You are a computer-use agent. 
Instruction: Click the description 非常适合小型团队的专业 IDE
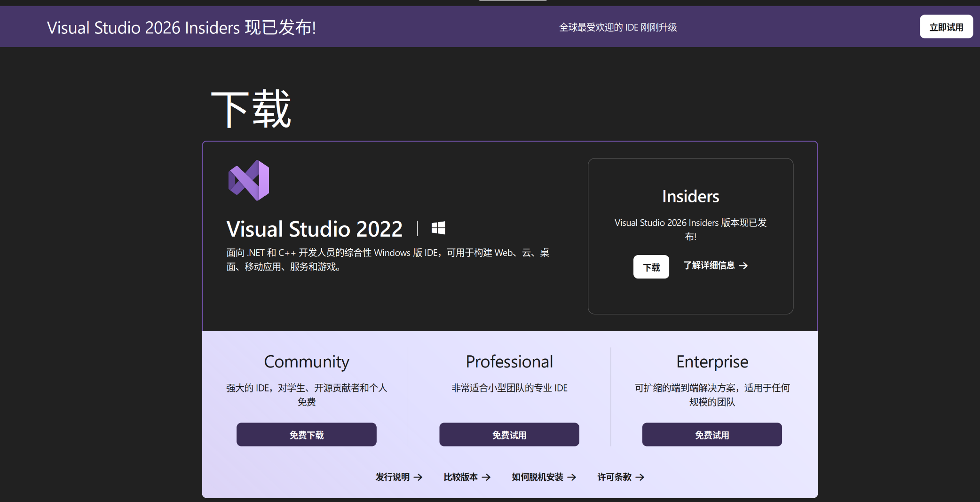509,388
